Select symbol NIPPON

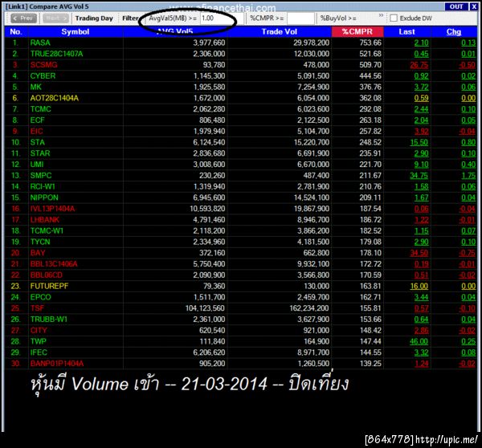pyautogui.click(x=44, y=198)
